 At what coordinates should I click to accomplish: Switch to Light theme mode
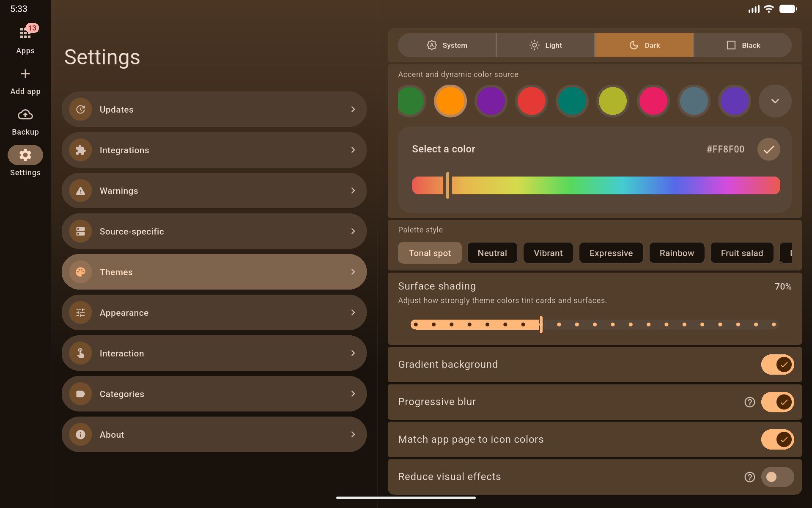(x=545, y=45)
